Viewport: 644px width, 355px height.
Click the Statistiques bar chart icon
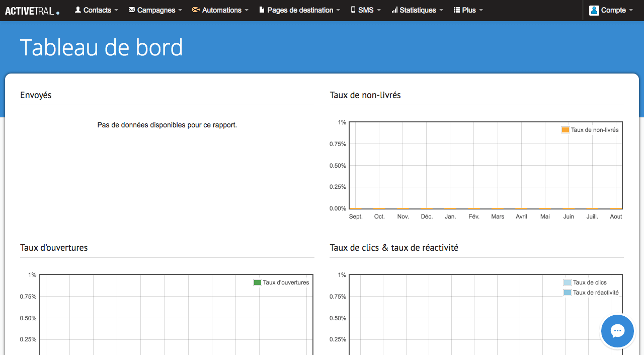[x=394, y=10]
